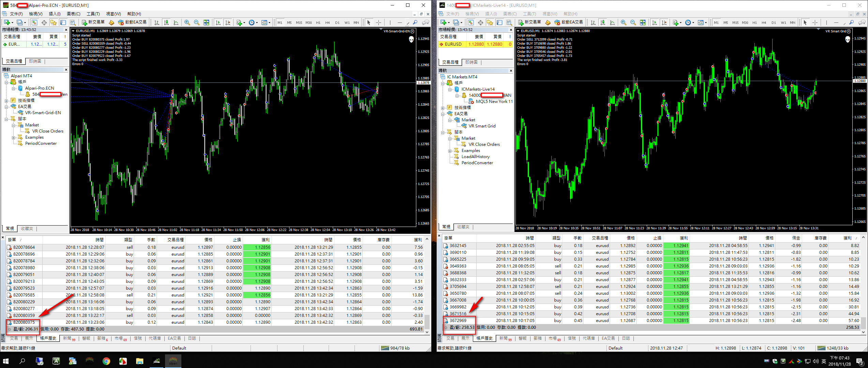Switch to M5 timeframe in ICMarkets toolbar

pyautogui.click(x=726, y=22)
